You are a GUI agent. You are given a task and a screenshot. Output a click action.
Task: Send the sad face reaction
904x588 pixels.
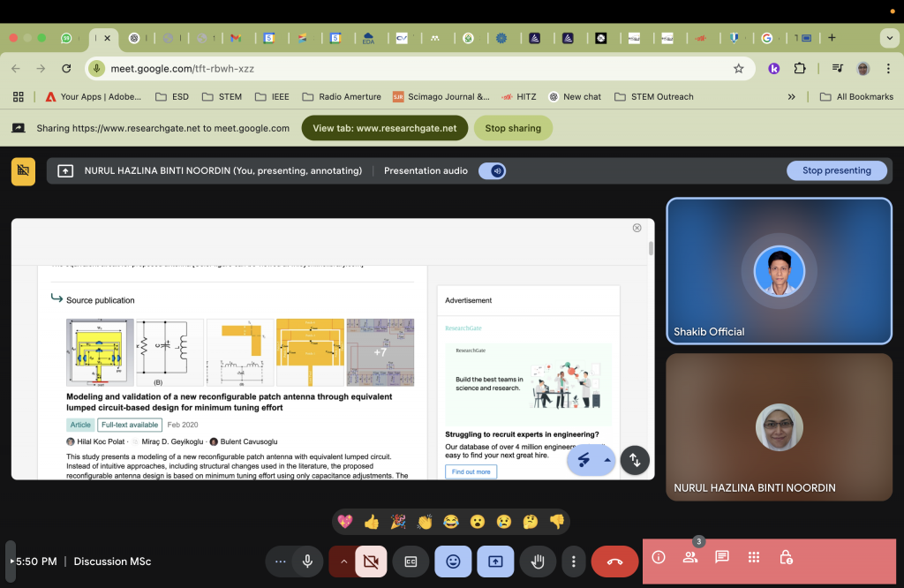[504, 522]
